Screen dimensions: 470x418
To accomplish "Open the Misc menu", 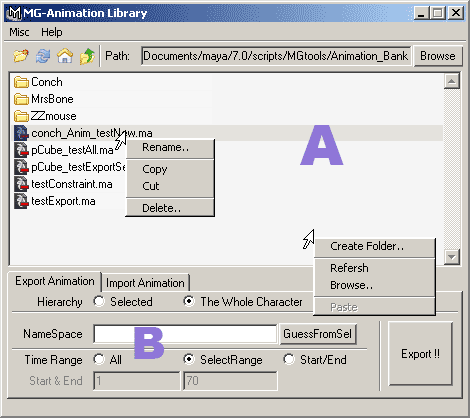I will coord(19,32).
